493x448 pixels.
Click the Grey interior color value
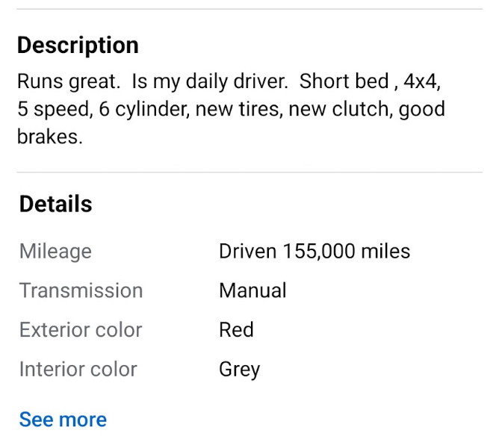coord(240,370)
